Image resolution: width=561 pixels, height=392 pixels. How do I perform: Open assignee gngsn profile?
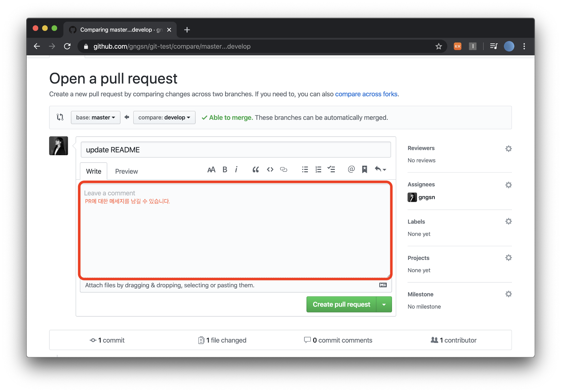421,197
